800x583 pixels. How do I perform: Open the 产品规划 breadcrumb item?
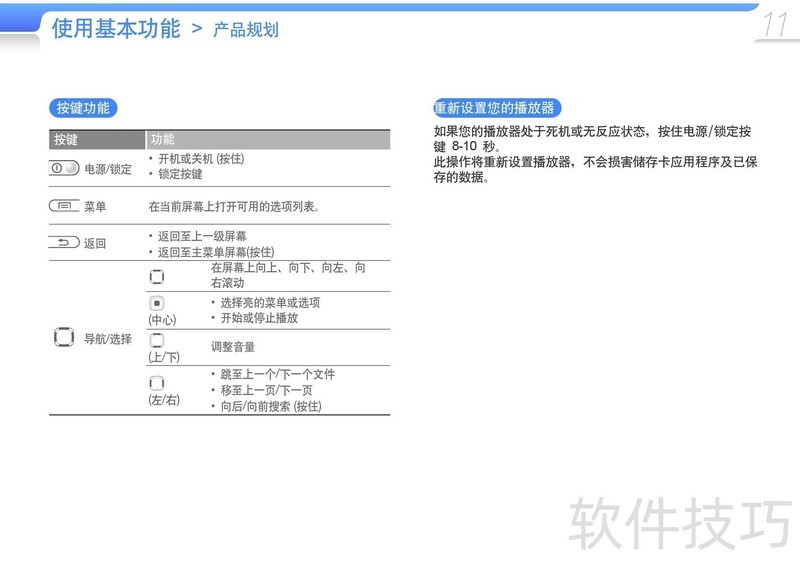pyautogui.click(x=246, y=30)
